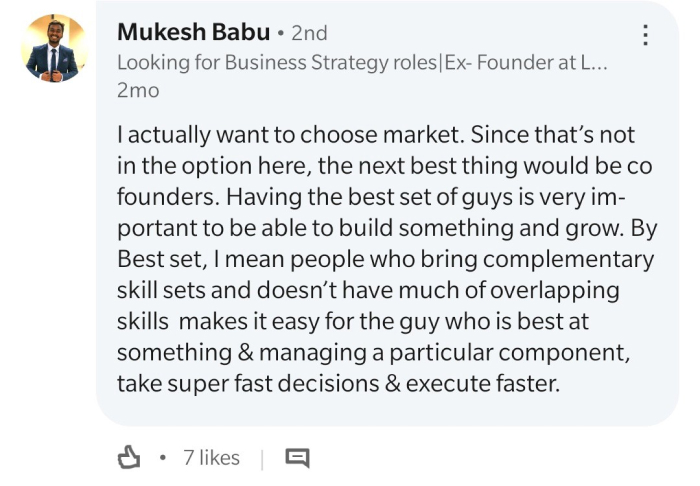Click the line 'I actually want to choose market'
Screen dimensions: 700x486
pos(376,135)
